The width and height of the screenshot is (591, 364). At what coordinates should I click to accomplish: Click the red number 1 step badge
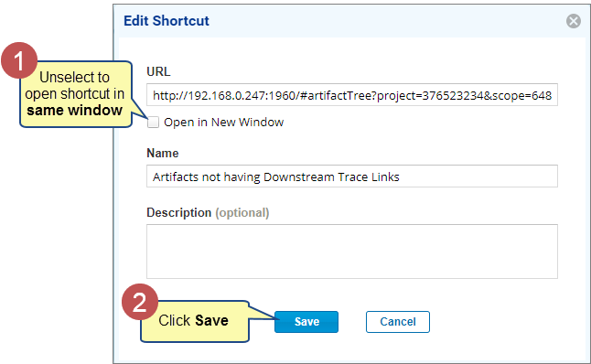pos(19,60)
